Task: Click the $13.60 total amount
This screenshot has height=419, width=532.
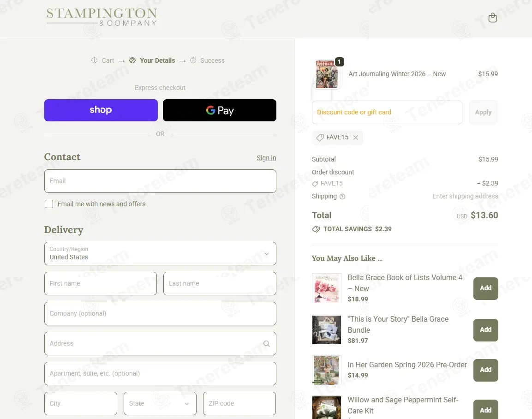Action: pos(484,215)
